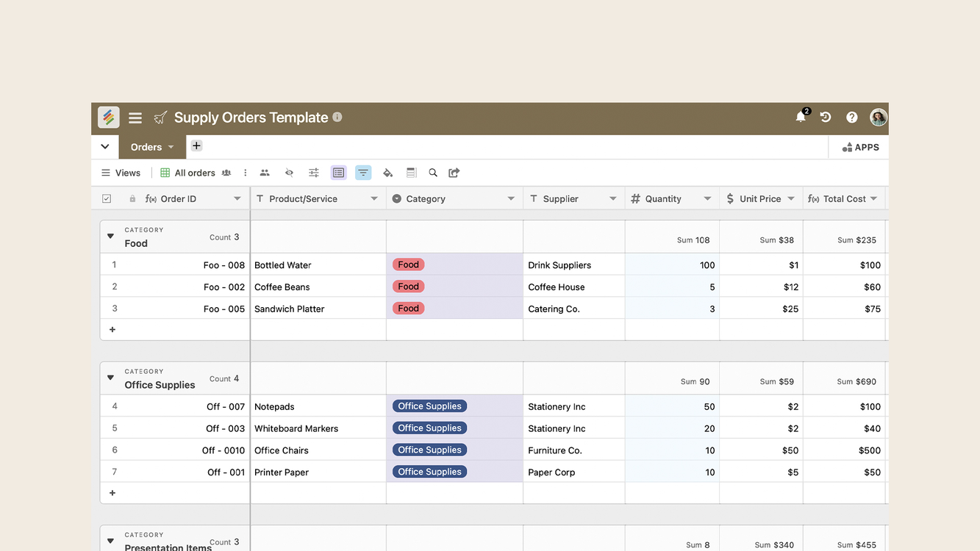The width and height of the screenshot is (980, 551).
Task: Click the help question mark icon
Action: pos(851,118)
